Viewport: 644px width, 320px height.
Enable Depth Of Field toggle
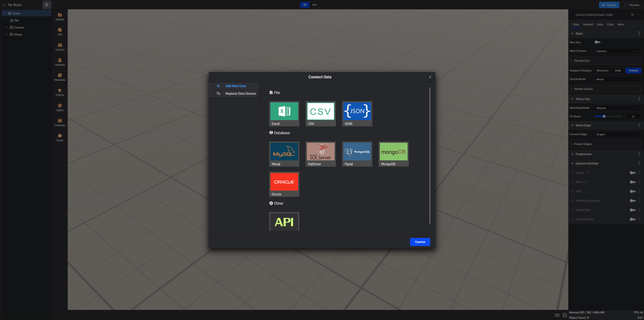[x=633, y=219]
